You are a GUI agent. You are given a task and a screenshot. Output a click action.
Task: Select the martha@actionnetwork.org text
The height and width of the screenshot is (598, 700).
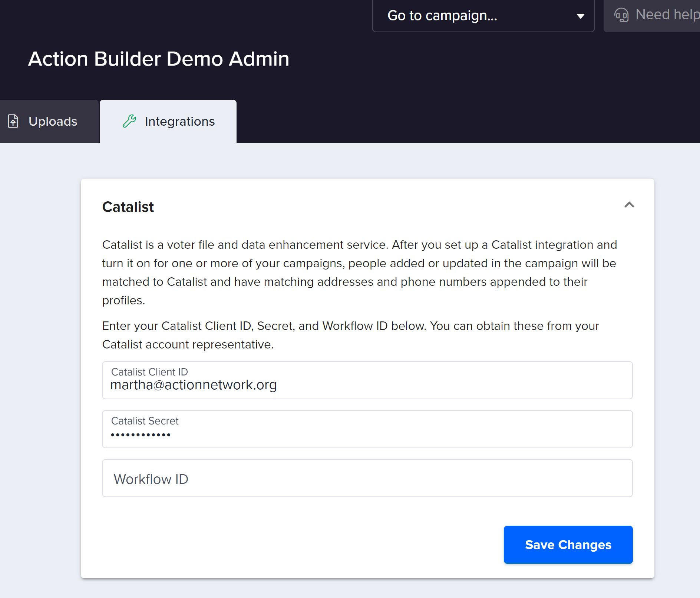pyautogui.click(x=193, y=385)
